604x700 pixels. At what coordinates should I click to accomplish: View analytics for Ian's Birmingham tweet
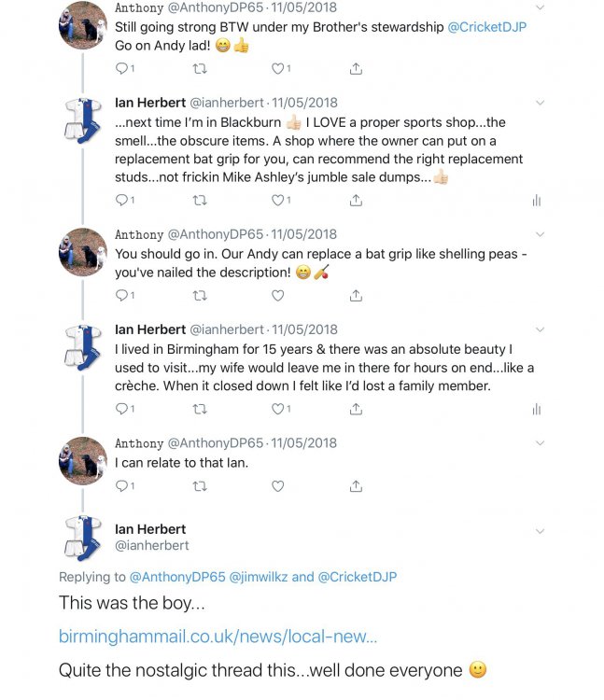click(537, 408)
